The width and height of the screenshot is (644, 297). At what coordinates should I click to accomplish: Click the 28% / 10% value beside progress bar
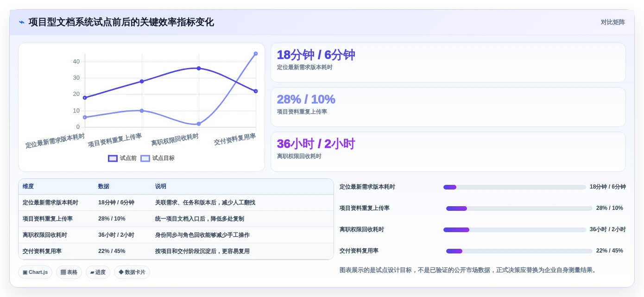[x=610, y=209]
